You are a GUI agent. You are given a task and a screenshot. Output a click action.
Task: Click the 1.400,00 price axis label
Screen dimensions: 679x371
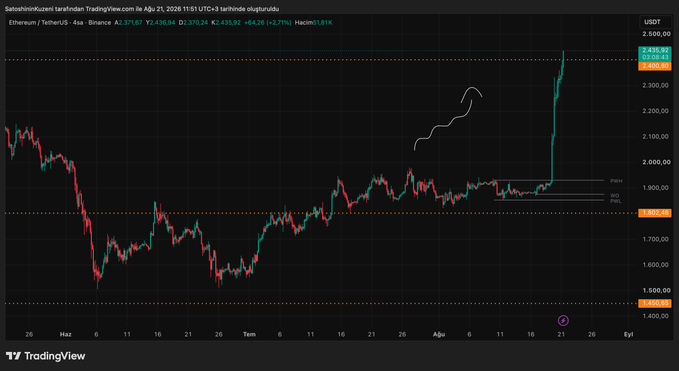click(x=656, y=316)
